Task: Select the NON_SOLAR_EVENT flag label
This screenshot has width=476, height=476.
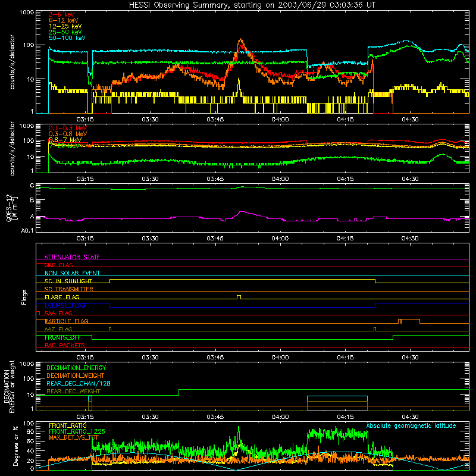Action: pos(72,273)
